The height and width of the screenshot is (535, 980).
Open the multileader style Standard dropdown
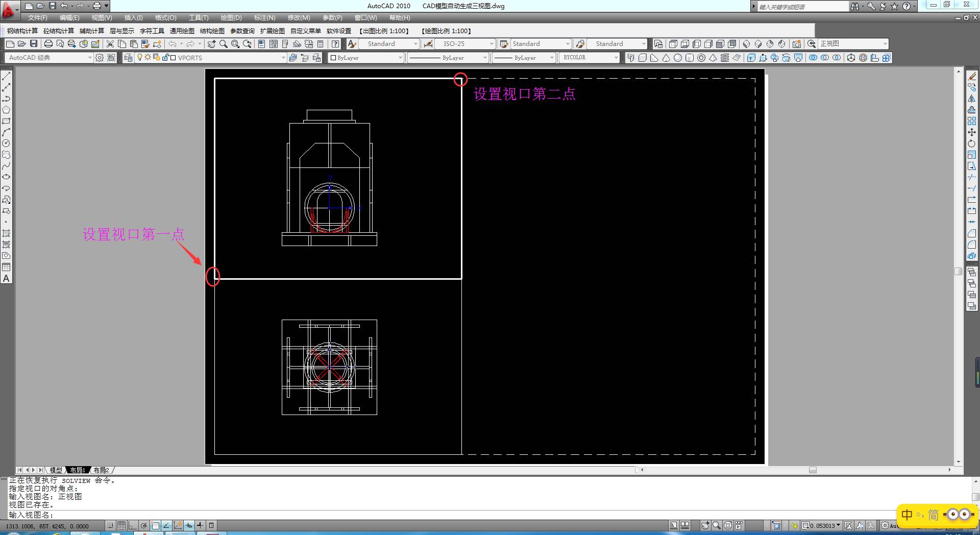coord(617,44)
